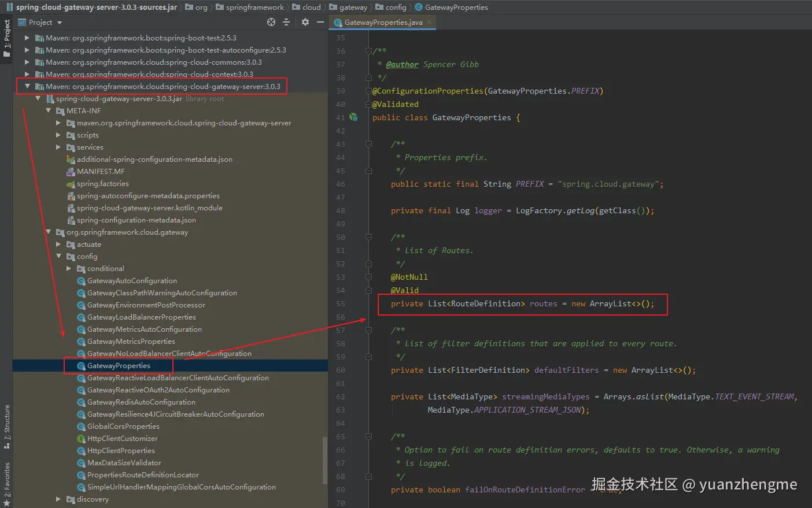Click the Select Opened File target icon
The width and height of the screenshot is (812, 508).
271,22
